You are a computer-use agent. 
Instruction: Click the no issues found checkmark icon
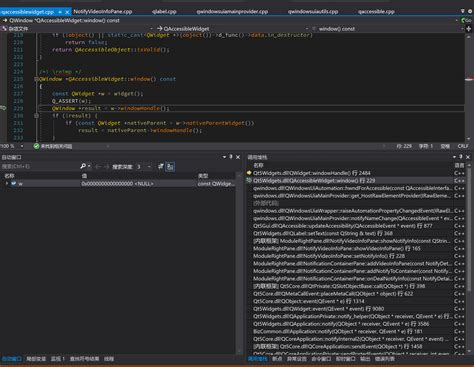36,146
